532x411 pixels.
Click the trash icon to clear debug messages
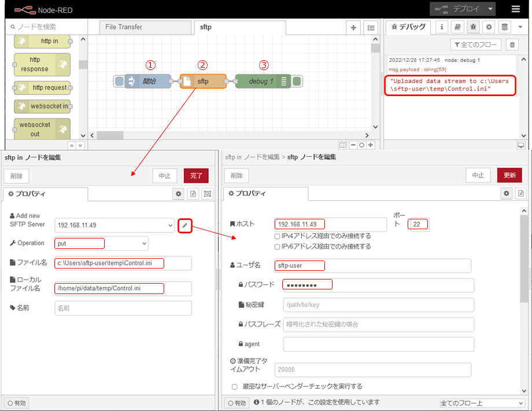(x=512, y=45)
